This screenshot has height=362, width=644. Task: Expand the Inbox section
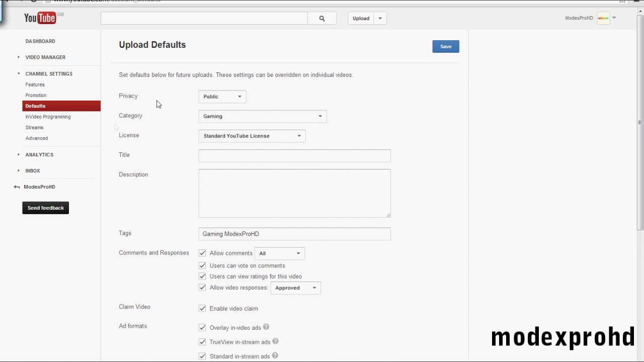(19, 171)
